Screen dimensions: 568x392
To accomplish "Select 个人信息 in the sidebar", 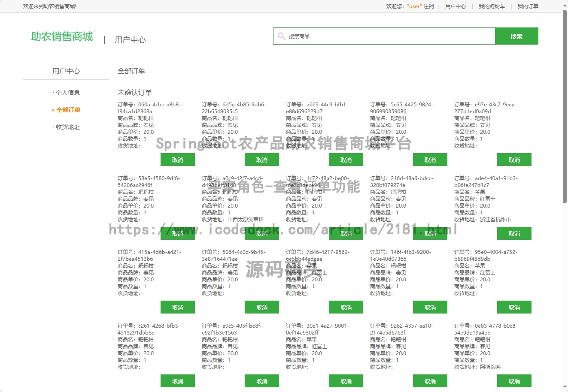I will tap(67, 93).
